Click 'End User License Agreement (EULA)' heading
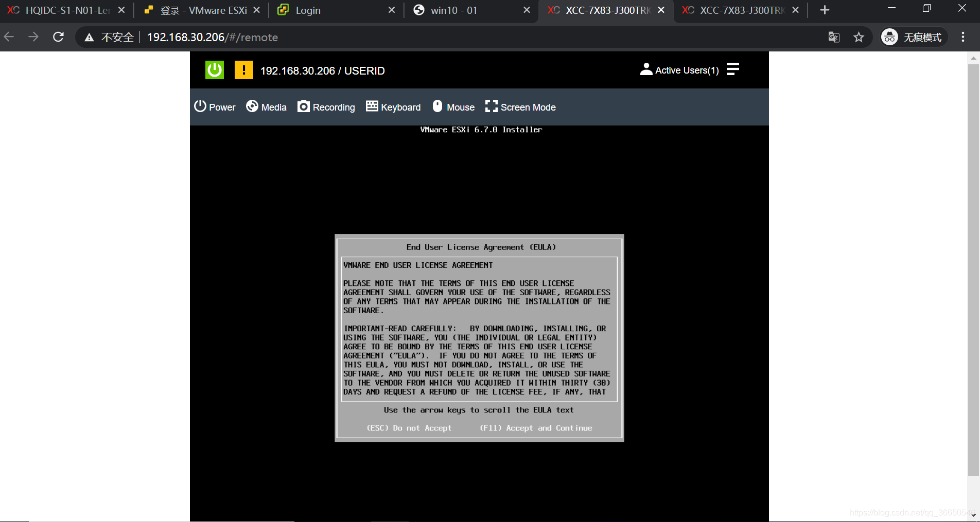This screenshot has width=980, height=522. [x=481, y=247]
